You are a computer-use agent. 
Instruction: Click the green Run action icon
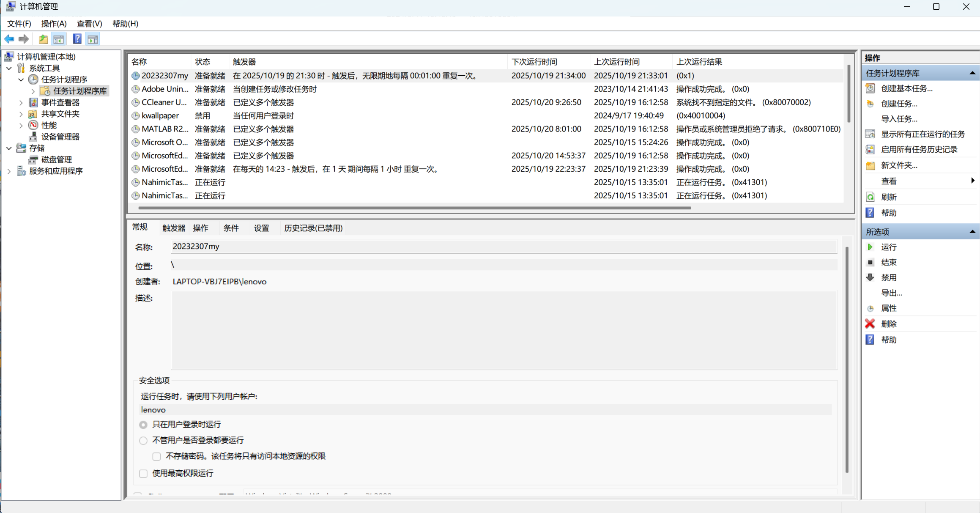[870, 247]
